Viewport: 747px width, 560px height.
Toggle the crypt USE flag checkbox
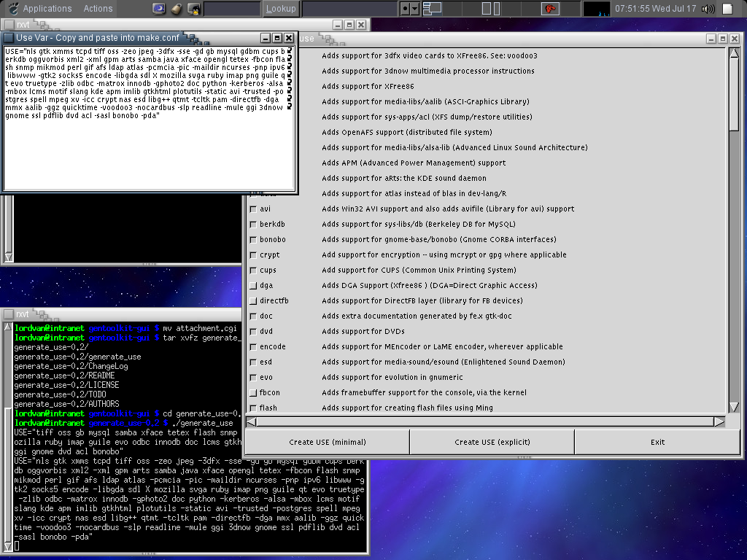point(253,255)
